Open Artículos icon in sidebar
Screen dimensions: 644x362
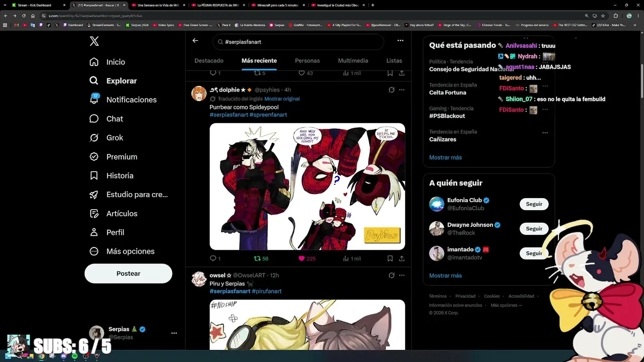pyautogui.click(x=94, y=214)
